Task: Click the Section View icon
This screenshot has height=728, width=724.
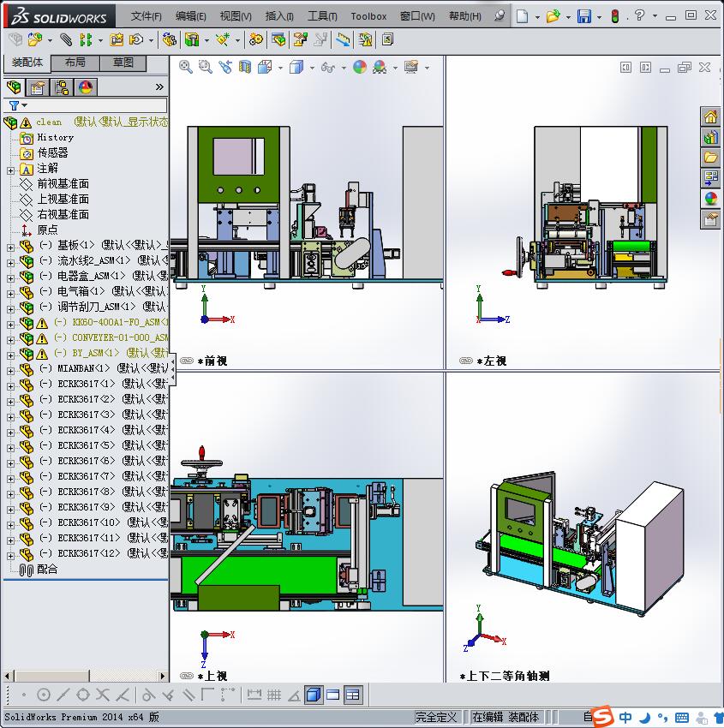Action: tap(245, 68)
